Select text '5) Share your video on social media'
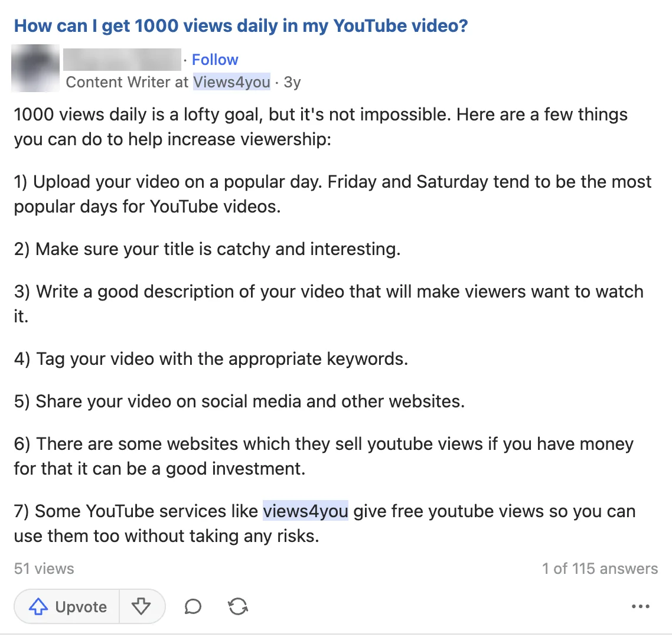This screenshot has height=640, width=672. pos(157,401)
